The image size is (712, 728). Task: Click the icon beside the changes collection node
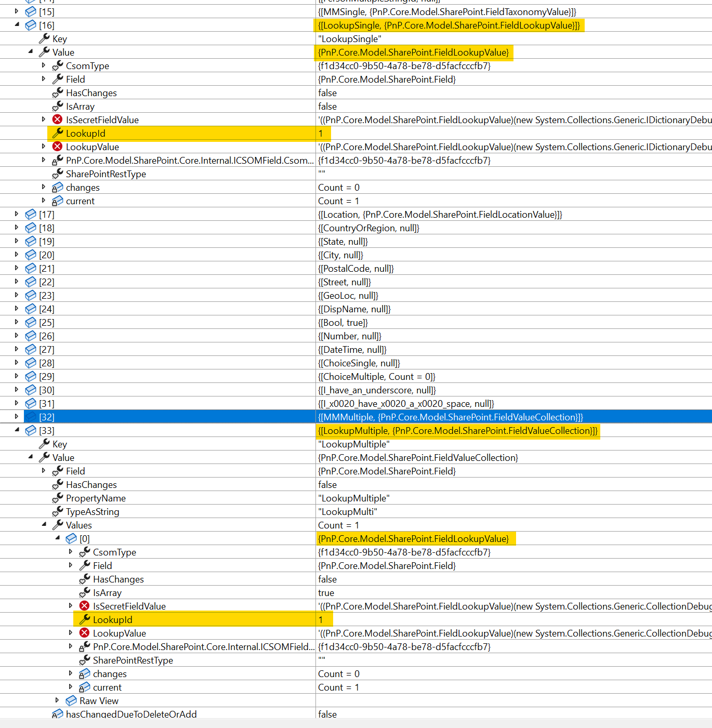tap(57, 187)
